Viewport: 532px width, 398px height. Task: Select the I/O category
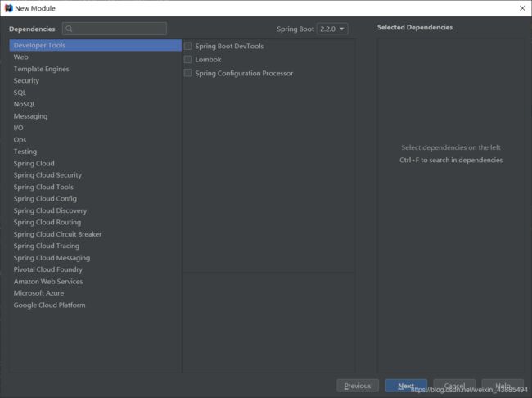(95, 128)
